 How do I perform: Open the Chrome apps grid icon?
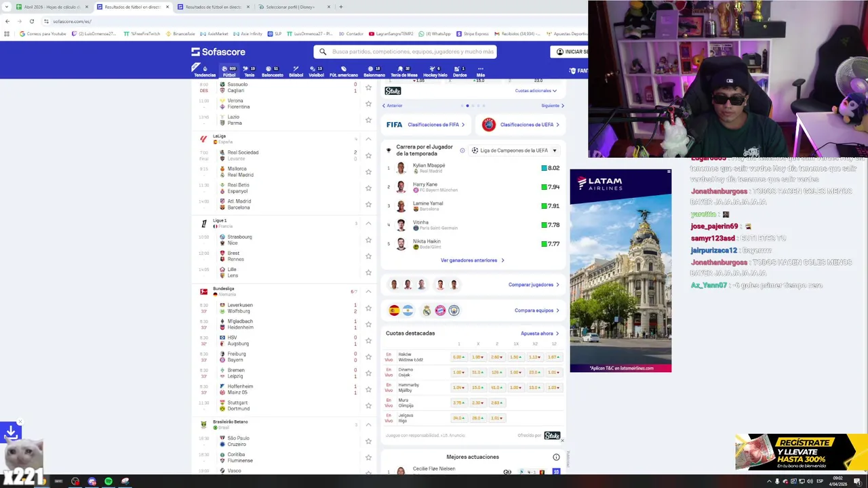click(7, 34)
